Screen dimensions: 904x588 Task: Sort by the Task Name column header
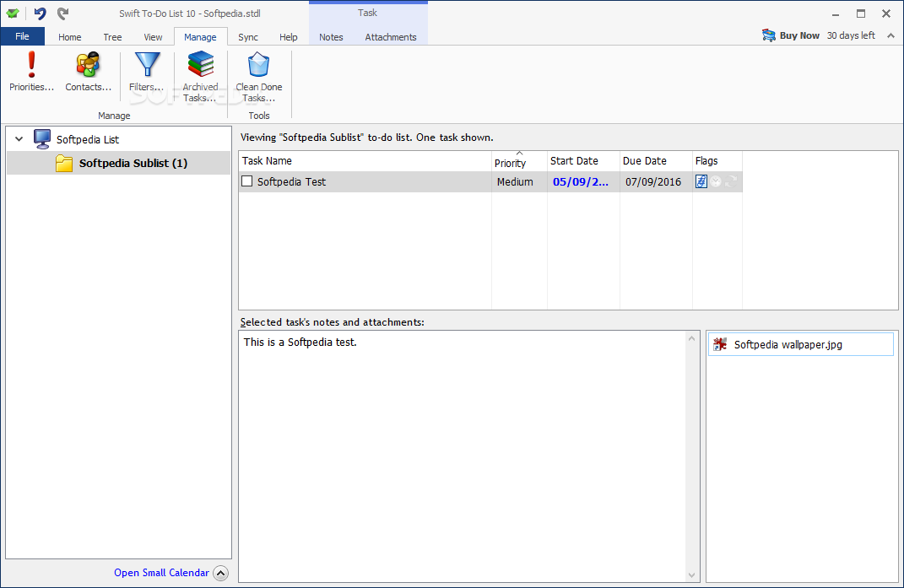pos(365,161)
